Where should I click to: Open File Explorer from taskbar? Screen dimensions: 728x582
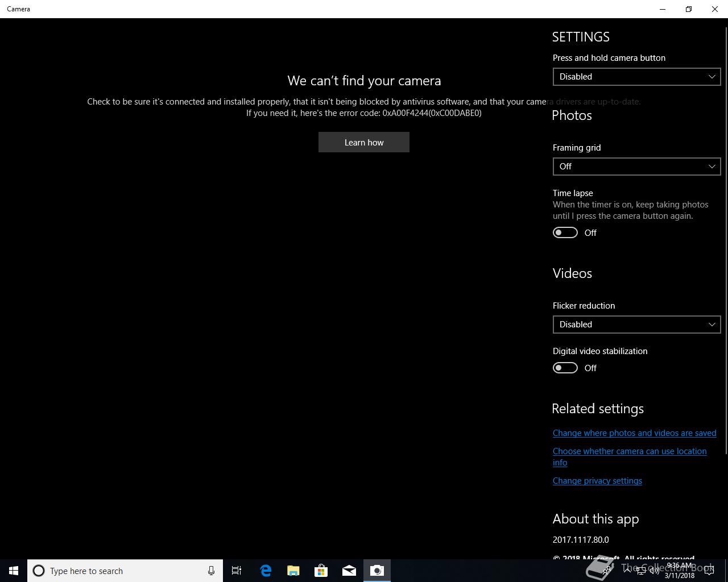point(293,571)
